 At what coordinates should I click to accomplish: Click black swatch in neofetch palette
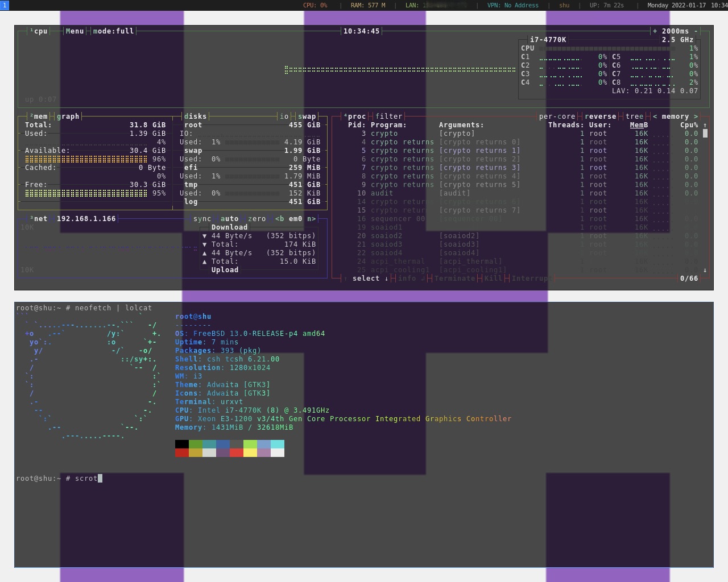(x=182, y=444)
